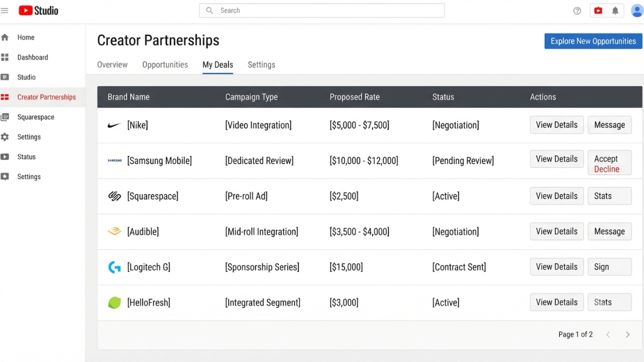Image resolution: width=644 pixels, height=362 pixels.
Task: Click the Proposed Rate column header
Action: click(x=354, y=97)
